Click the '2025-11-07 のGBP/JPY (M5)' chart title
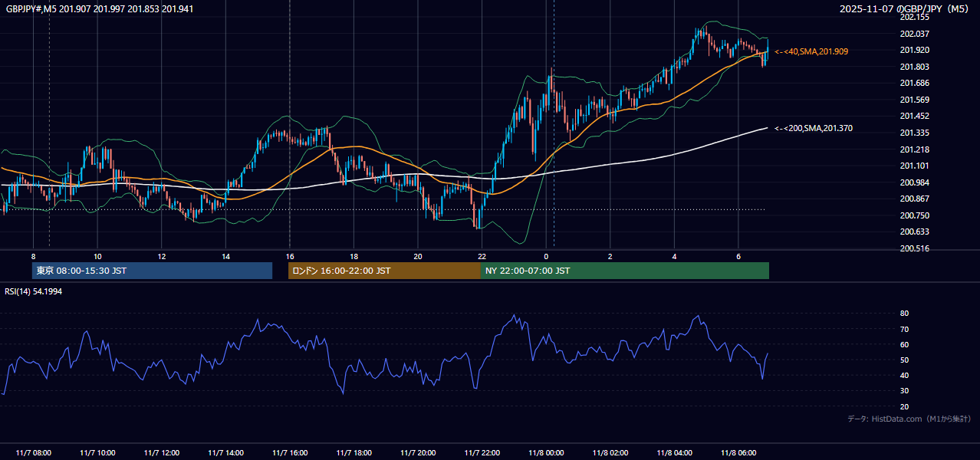Screen dimensions: 980x460 pyautogui.click(x=904, y=8)
